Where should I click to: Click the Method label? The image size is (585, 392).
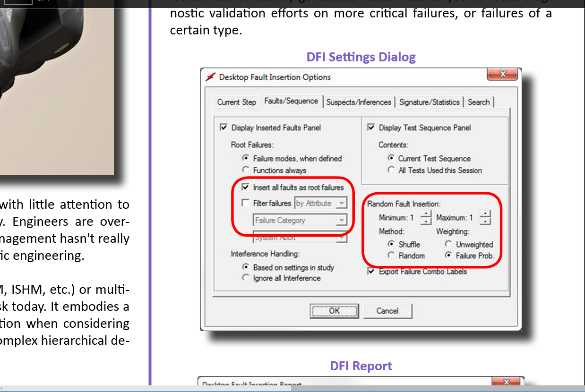pos(392,231)
